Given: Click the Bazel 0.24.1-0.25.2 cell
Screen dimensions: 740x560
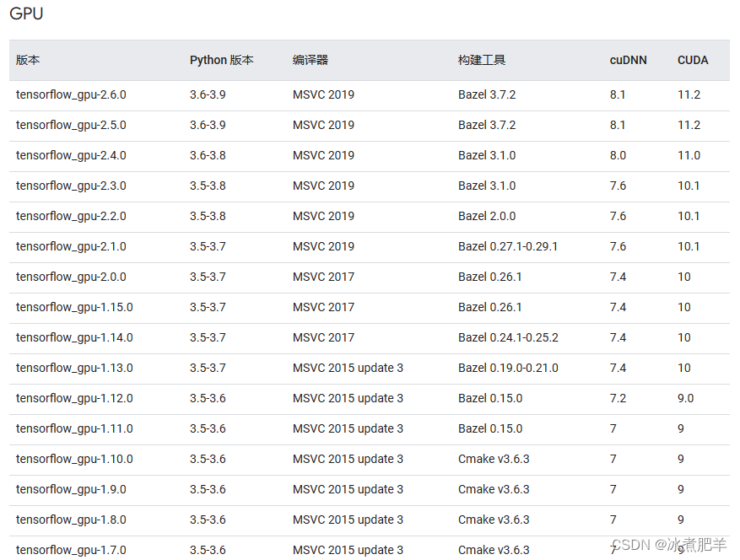Looking at the screenshot, I should tap(508, 338).
